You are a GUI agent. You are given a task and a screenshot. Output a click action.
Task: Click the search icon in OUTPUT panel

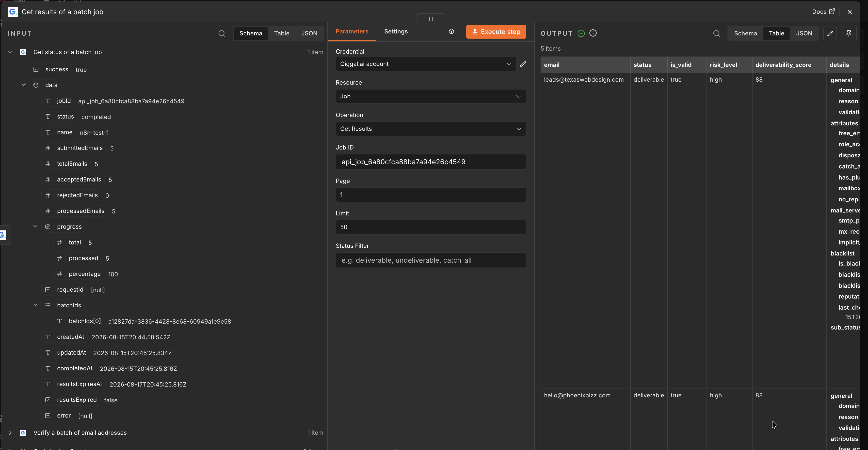(716, 33)
